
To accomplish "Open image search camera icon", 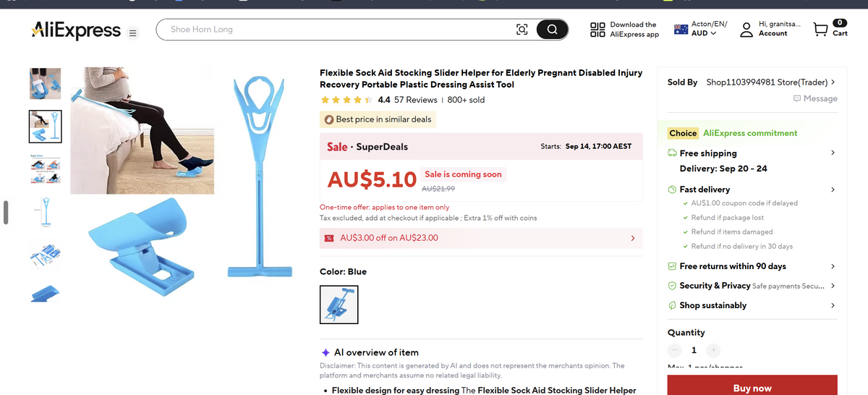I will [x=522, y=30].
